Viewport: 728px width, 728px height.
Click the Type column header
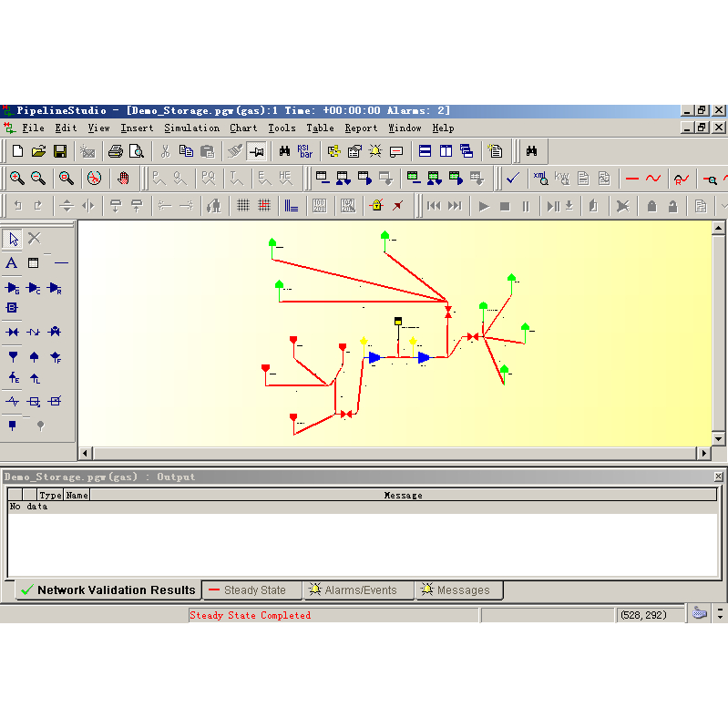pos(50,496)
